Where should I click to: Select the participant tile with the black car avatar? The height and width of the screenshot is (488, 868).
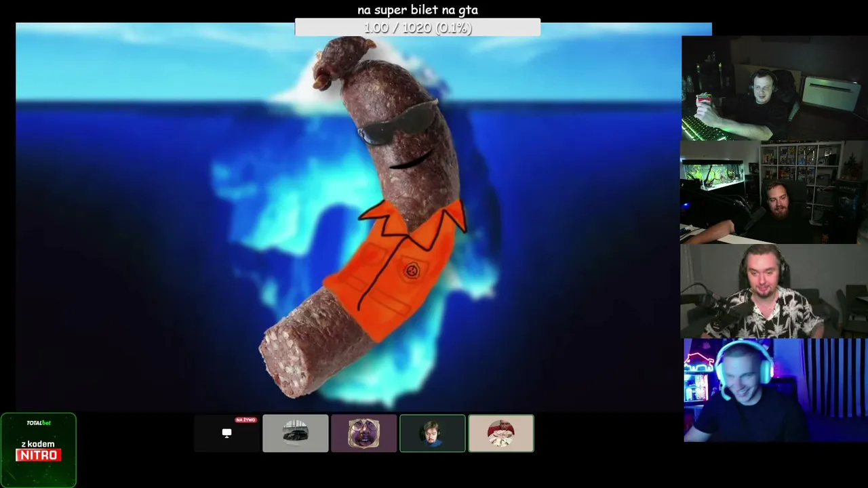pyautogui.click(x=296, y=433)
